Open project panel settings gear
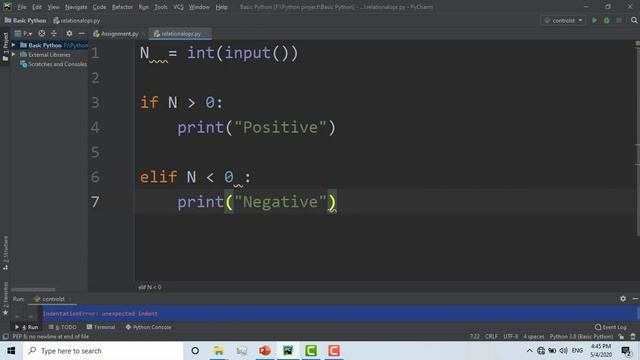 click(69, 33)
